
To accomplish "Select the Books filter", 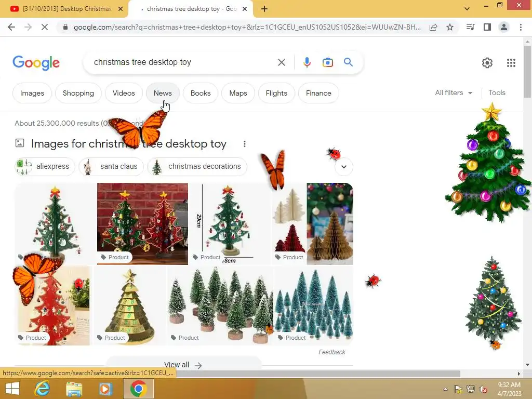I will point(201,93).
